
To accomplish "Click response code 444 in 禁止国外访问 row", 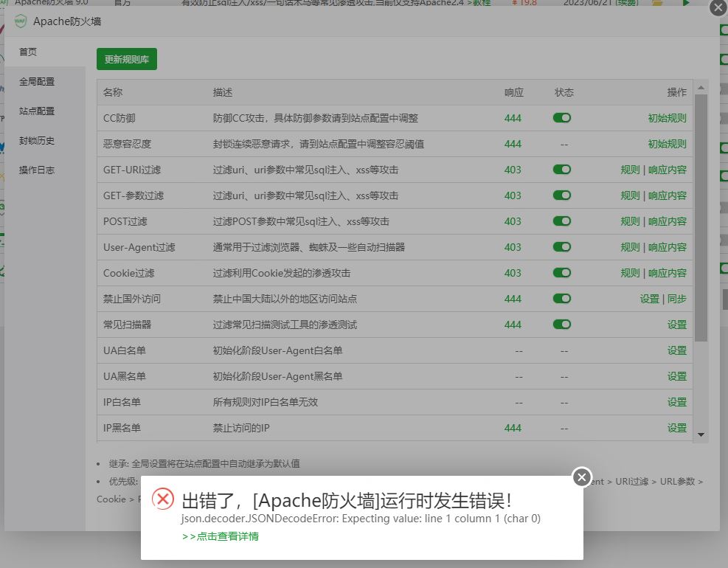I will tap(513, 299).
